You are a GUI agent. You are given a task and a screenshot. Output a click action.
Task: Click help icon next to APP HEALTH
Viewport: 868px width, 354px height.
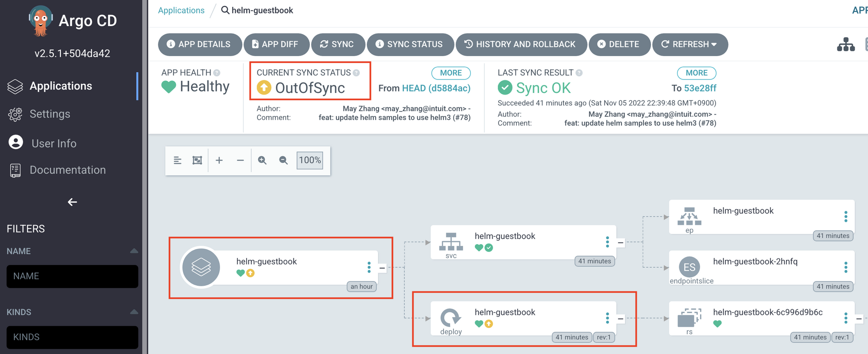217,73
